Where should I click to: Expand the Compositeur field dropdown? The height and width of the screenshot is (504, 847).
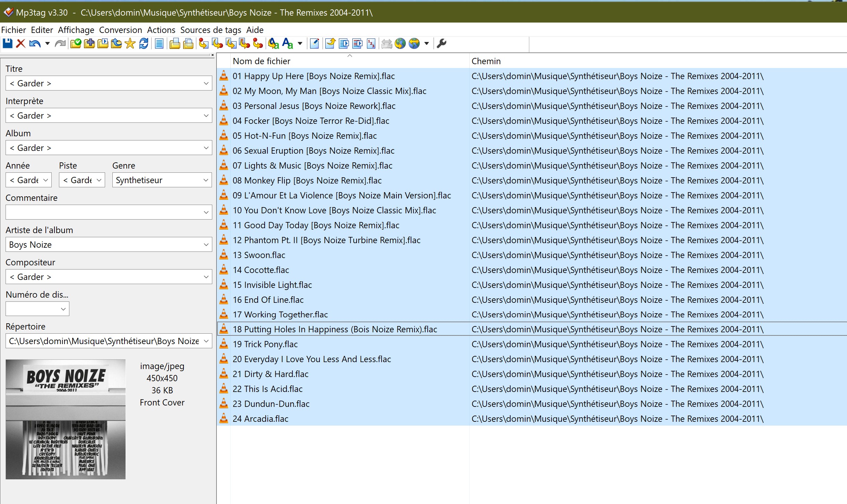[x=206, y=277]
